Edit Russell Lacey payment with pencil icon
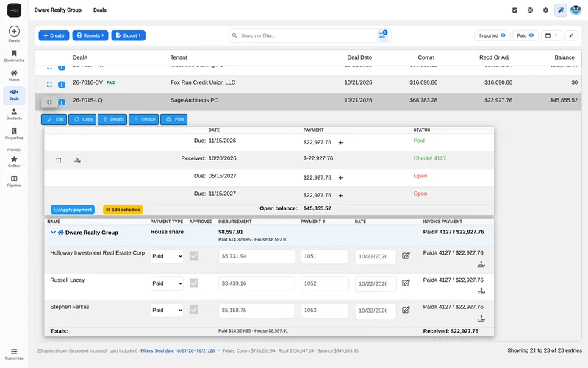588x368 pixels. pos(406,283)
